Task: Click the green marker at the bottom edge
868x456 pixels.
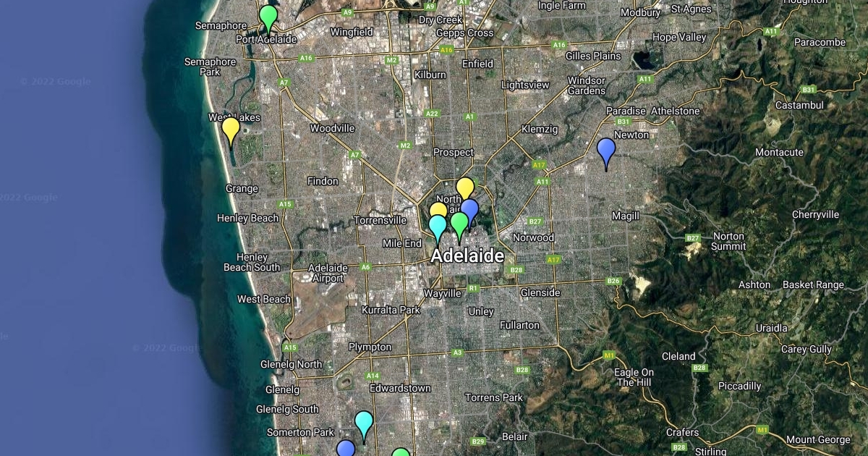Action: point(401,453)
